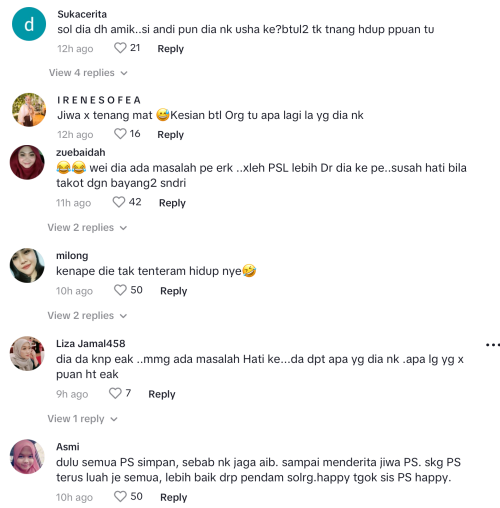500x508 pixels.
Task: Tap heart icon on Asmi's comment
Action: pyautogui.click(x=120, y=497)
